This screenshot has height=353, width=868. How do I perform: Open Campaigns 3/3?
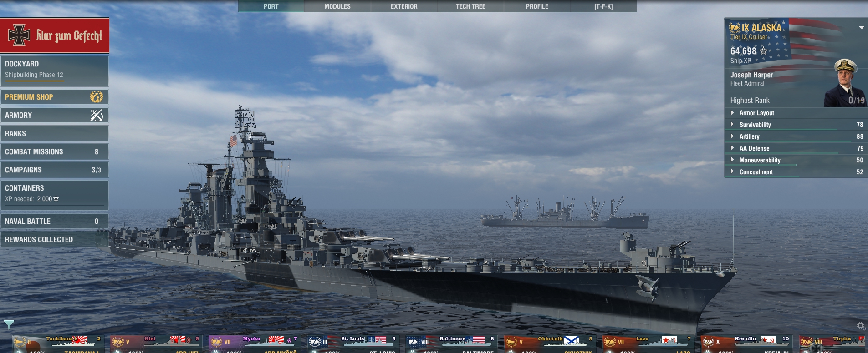55,170
